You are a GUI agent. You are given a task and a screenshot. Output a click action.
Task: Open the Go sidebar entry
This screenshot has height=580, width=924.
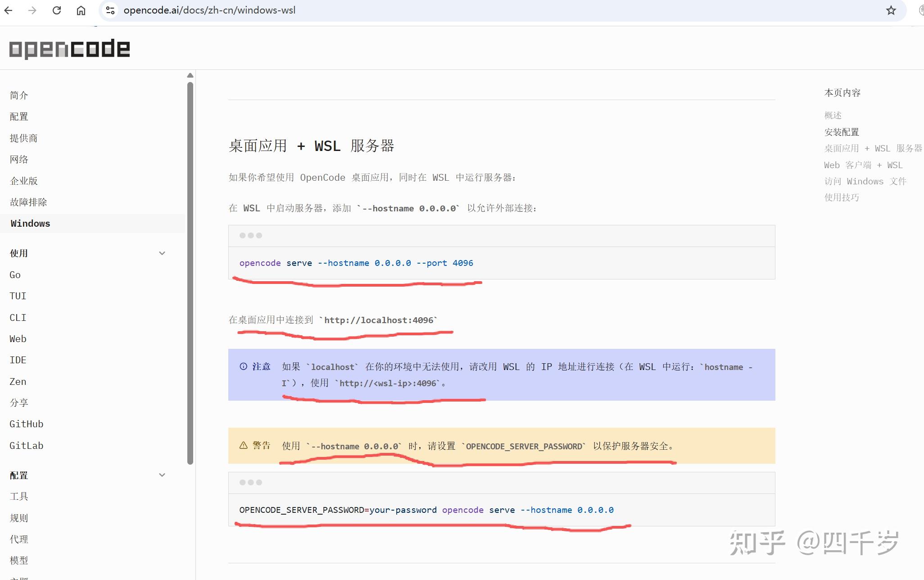tap(15, 275)
